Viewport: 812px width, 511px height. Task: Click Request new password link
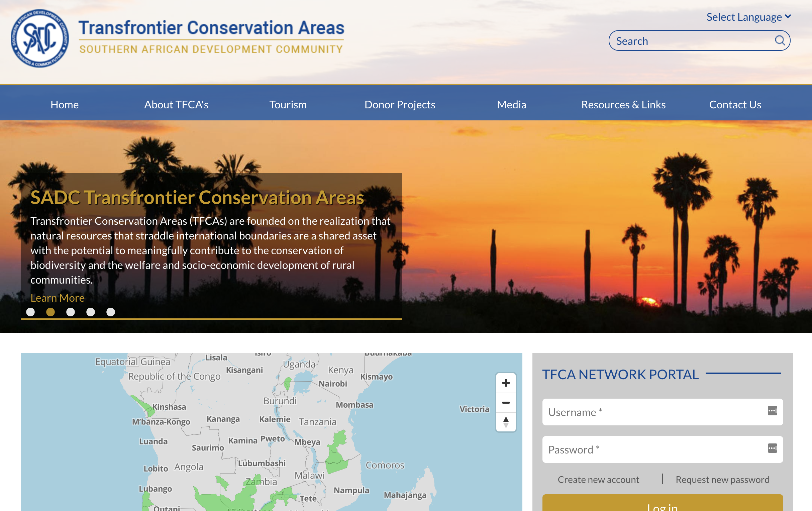point(722,479)
